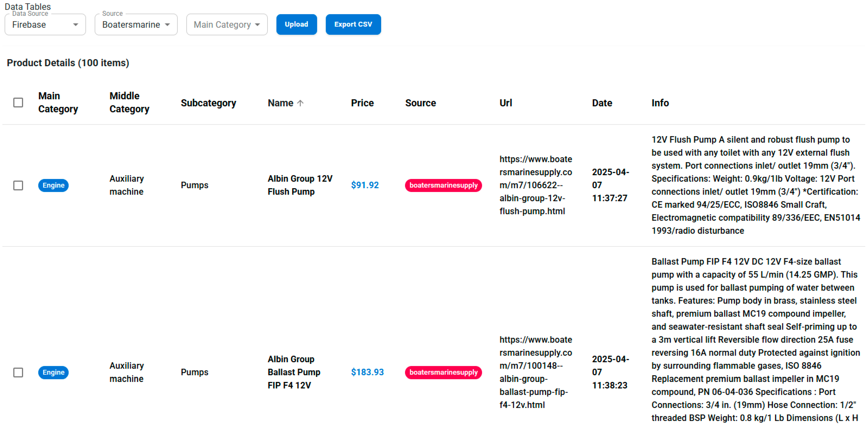Click the Name column sort arrow icon
The height and width of the screenshot is (426, 868).
point(300,103)
